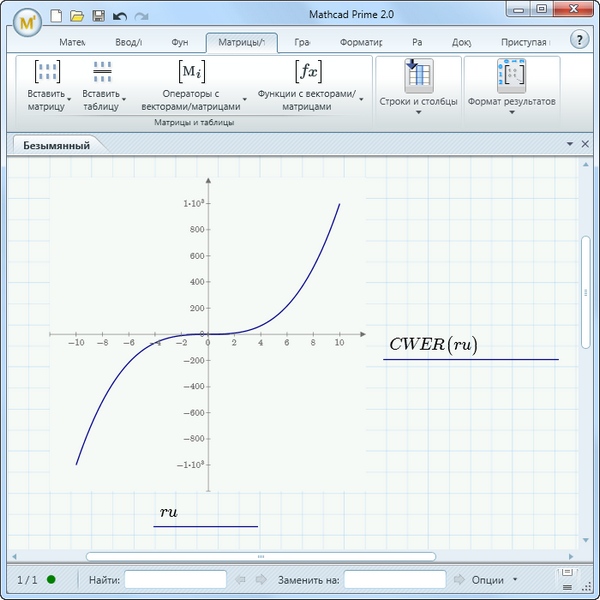This screenshot has height=600, width=600.
Task: Click the Вставить таблицу icon
Action: [x=101, y=72]
